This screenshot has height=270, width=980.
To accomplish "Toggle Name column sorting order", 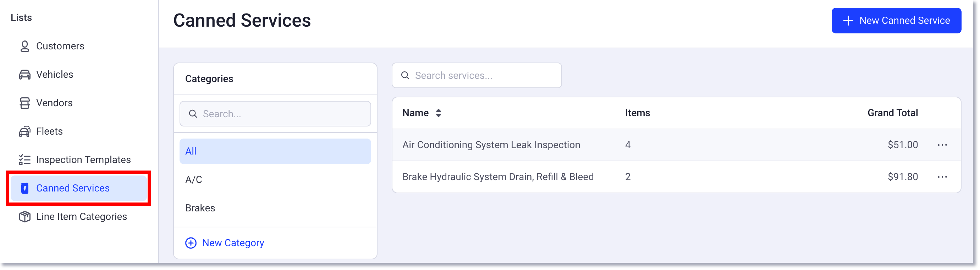I will (x=438, y=113).
